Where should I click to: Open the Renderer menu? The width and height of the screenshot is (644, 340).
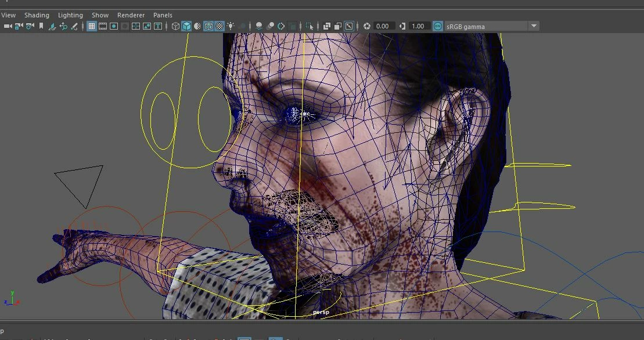pyautogui.click(x=131, y=15)
